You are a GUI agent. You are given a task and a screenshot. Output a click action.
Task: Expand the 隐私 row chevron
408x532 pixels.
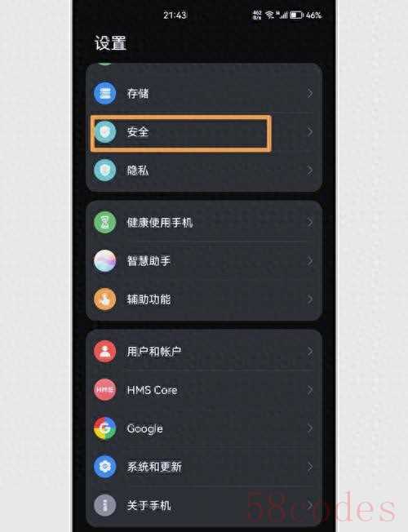point(309,171)
